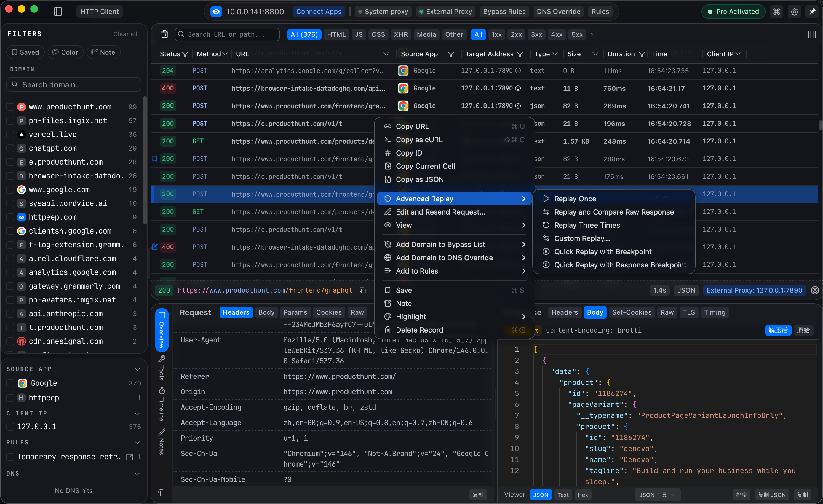Open the column layout icon
The width and height of the screenshot is (823, 504).
click(812, 34)
